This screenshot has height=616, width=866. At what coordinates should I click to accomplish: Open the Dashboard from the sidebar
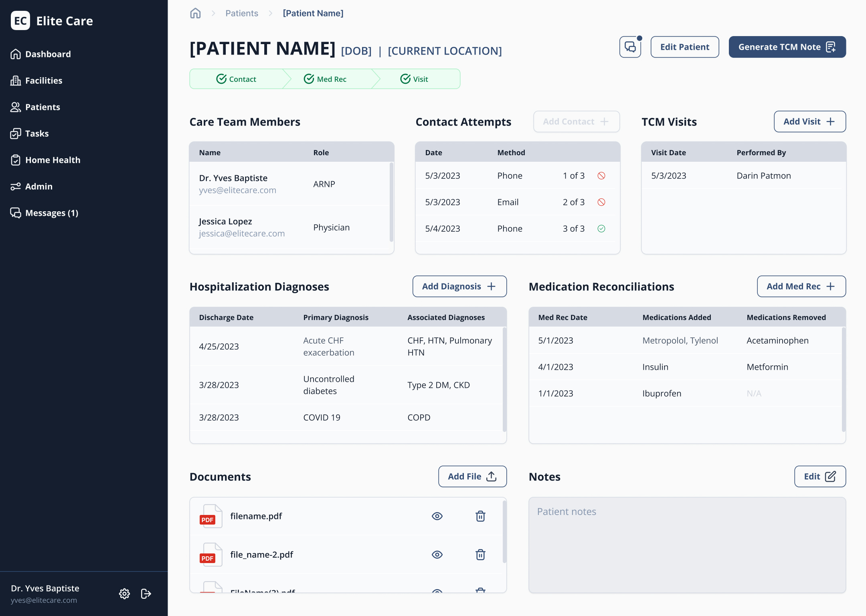point(16,54)
